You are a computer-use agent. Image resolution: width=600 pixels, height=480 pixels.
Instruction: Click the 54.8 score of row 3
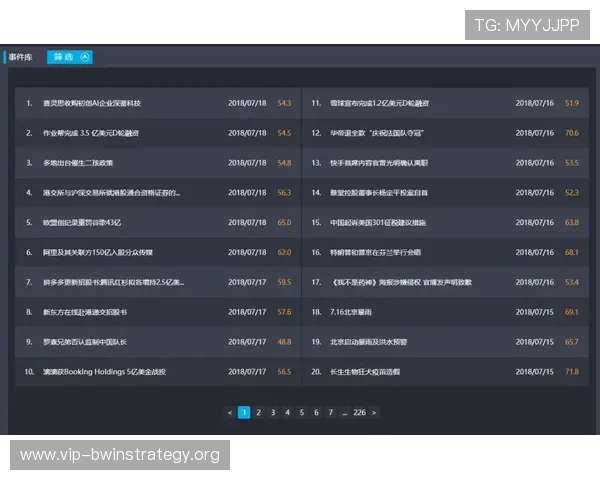(284, 163)
